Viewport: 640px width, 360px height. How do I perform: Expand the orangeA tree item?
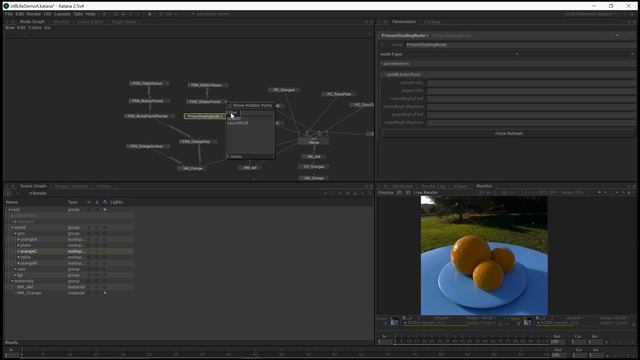(18, 239)
